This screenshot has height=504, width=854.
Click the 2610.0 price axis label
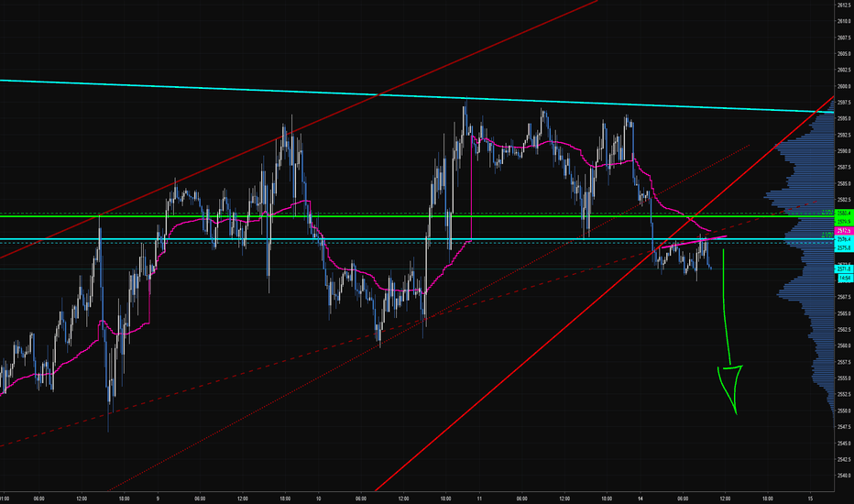844,21
